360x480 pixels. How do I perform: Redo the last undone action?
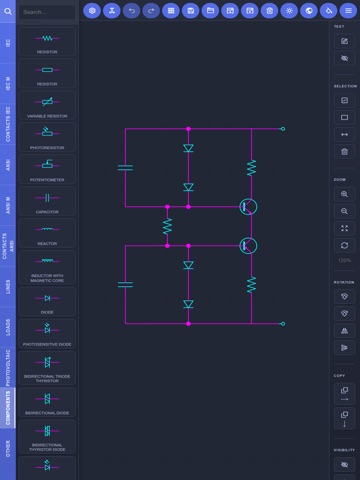pos(151,11)
